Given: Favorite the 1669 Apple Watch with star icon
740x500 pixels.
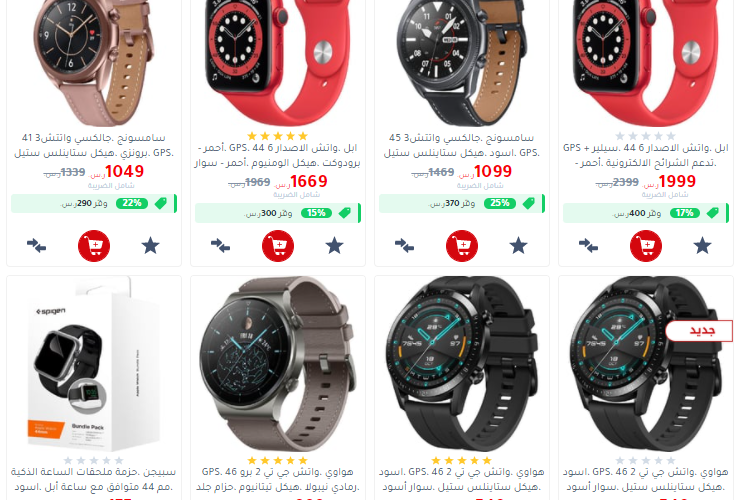Looking at the screenshot, I should 335,246.
